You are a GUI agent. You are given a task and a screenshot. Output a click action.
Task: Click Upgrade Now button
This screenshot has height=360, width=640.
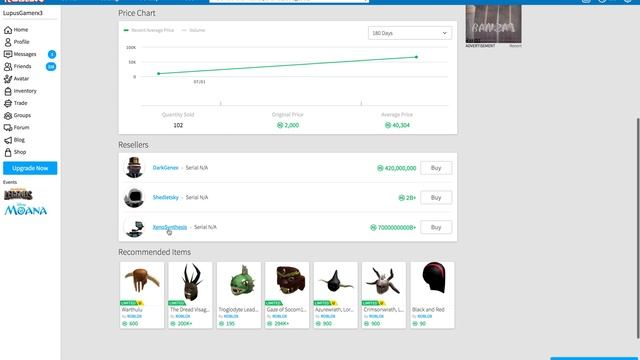tap(30, 168)
